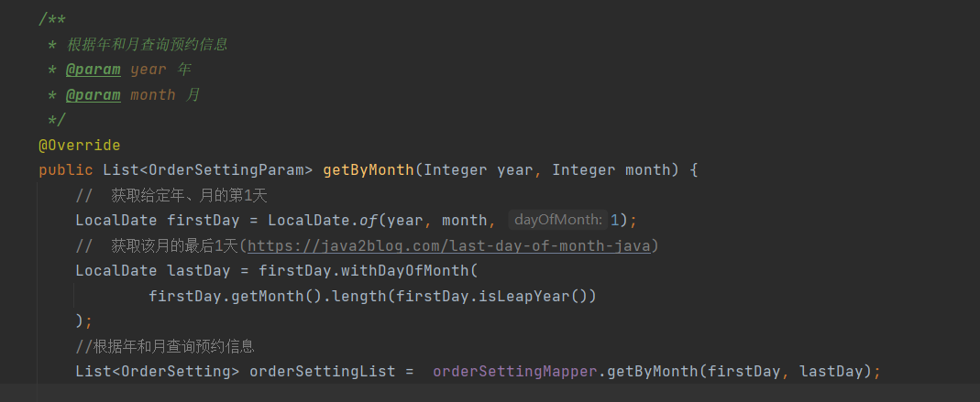Click the italic of method after LocalDate
This screenshot has height=402, width=980.
369,221
